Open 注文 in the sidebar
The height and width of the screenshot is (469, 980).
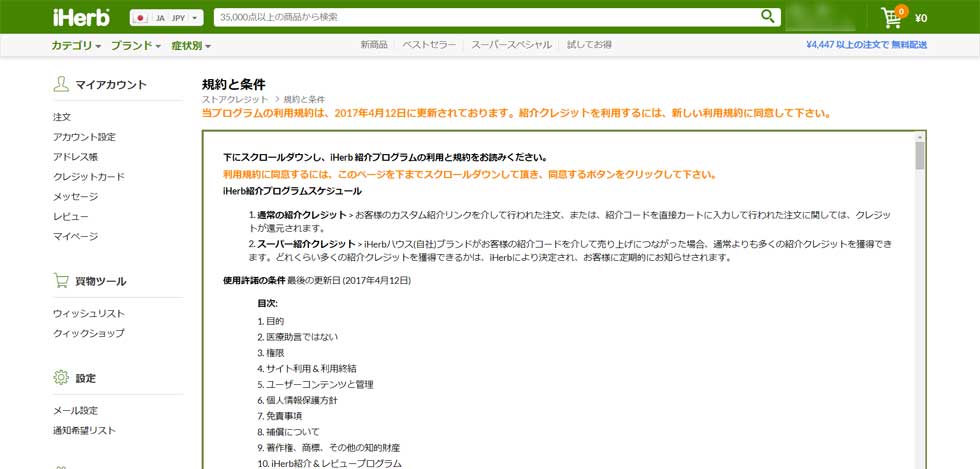click(62, 117)
